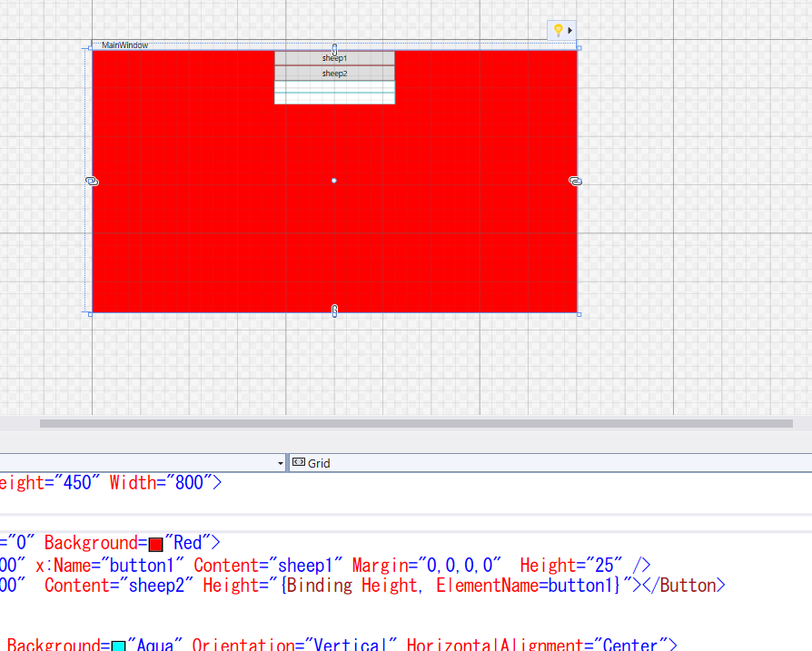The height and width of the screenshot is (651, 812).
Task: Click the bottom margin anchor link icon
Action: coord(334,311)
